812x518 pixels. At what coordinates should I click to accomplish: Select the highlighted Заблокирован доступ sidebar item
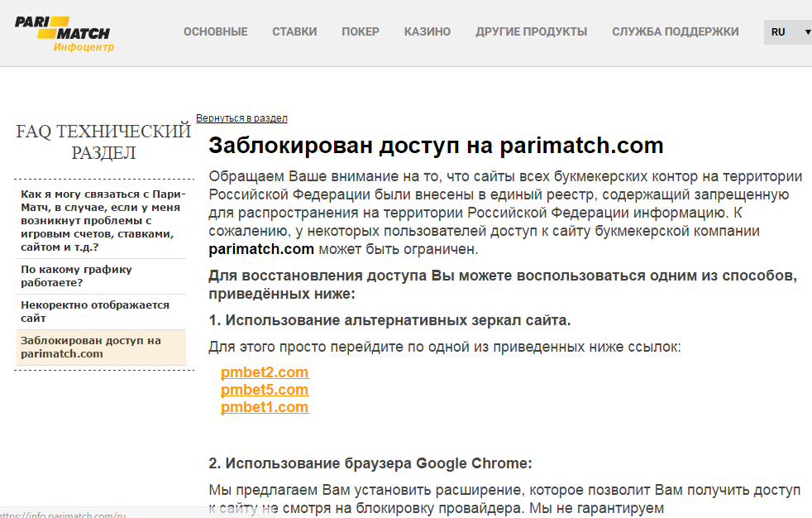102,348
